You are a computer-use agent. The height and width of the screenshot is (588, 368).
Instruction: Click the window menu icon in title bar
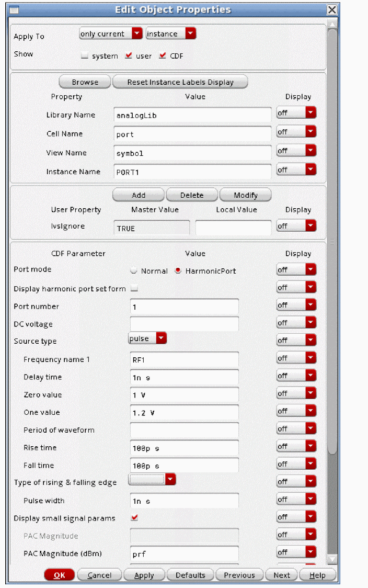[x=14, y=10]
